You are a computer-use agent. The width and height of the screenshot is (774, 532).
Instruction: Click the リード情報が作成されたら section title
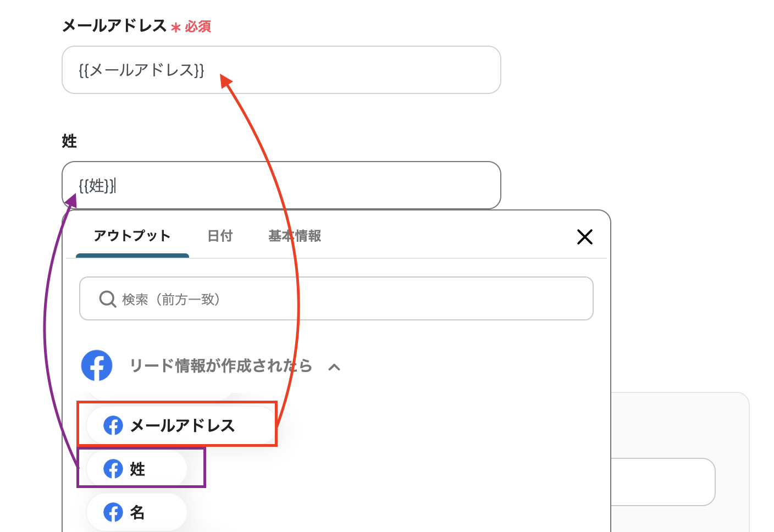pos(220,366)
